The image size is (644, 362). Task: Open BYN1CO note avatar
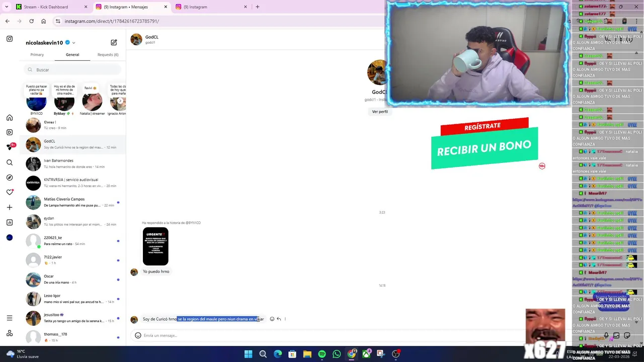pos(36,103)
